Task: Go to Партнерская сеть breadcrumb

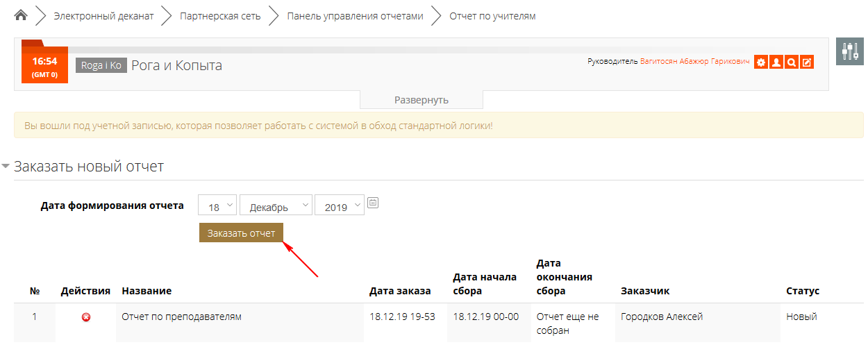Action: (220, 16)
